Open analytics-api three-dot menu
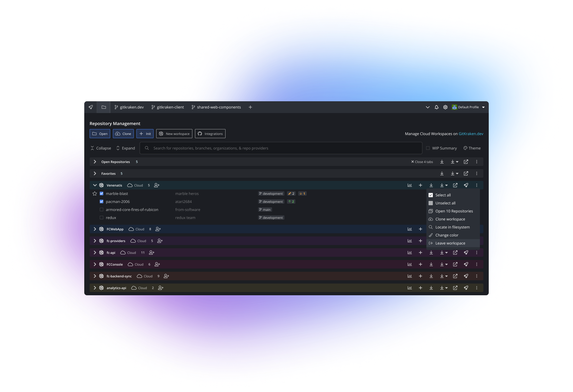 click(477, 288)
